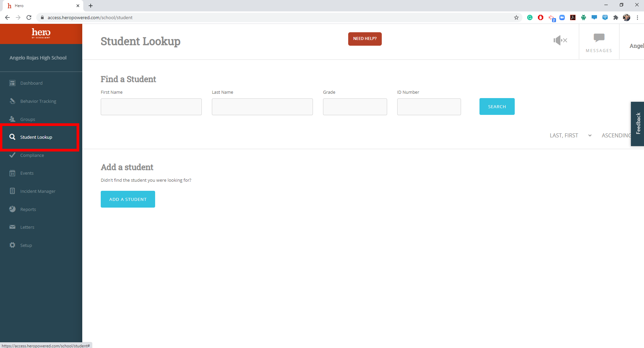Click the Letters envelope icon

[12, 227]
